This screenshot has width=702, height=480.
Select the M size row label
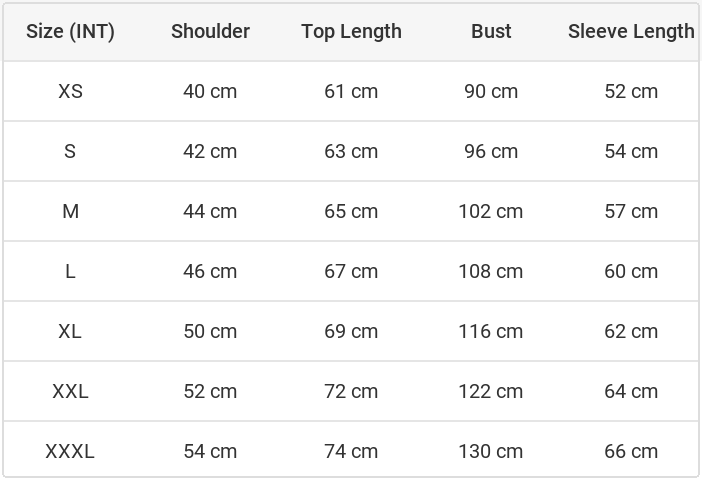click(70, 211)
